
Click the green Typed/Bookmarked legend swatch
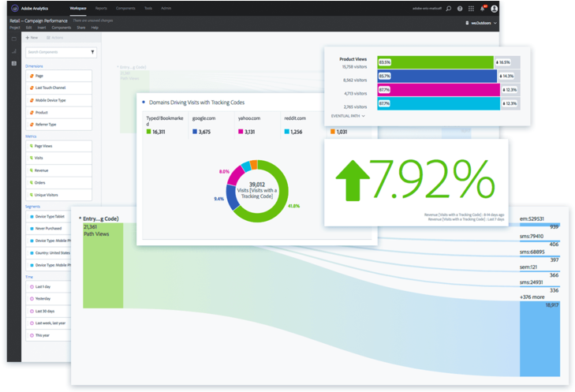(x=148, y=131)
